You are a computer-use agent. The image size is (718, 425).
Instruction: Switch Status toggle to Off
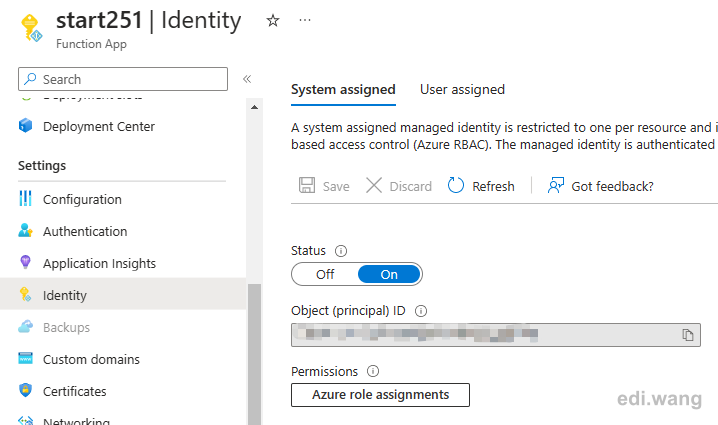(x=325, y=274)
